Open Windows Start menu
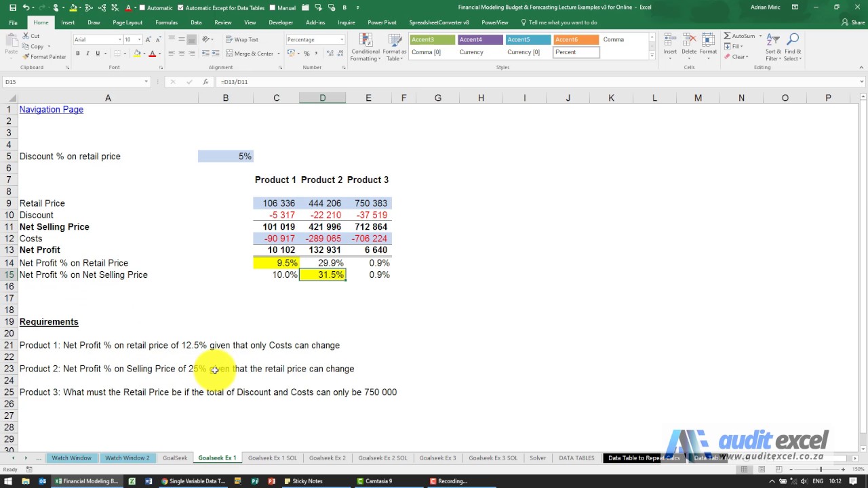 [9, 481]
